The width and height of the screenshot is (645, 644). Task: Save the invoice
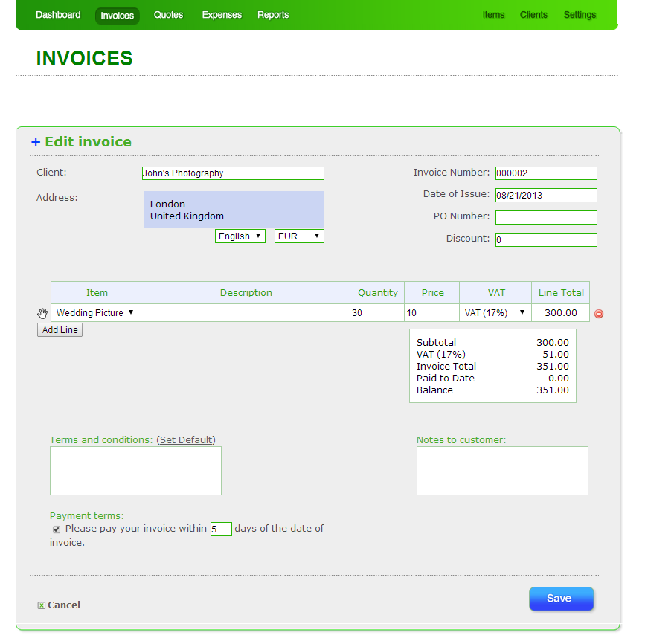click(x=561, y=599)
